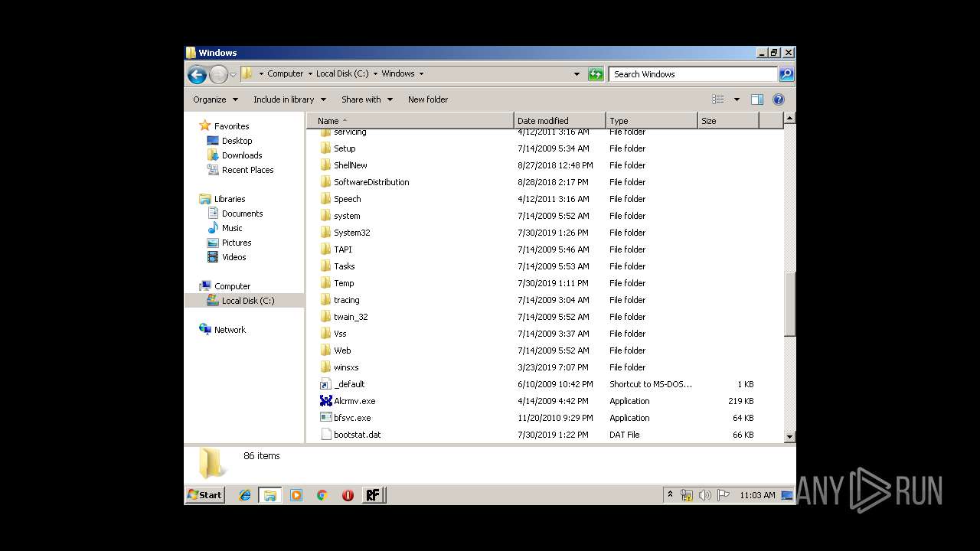Focus the Search Windows field
This screenshot has width=980, height=551.
tap(694, 74)
